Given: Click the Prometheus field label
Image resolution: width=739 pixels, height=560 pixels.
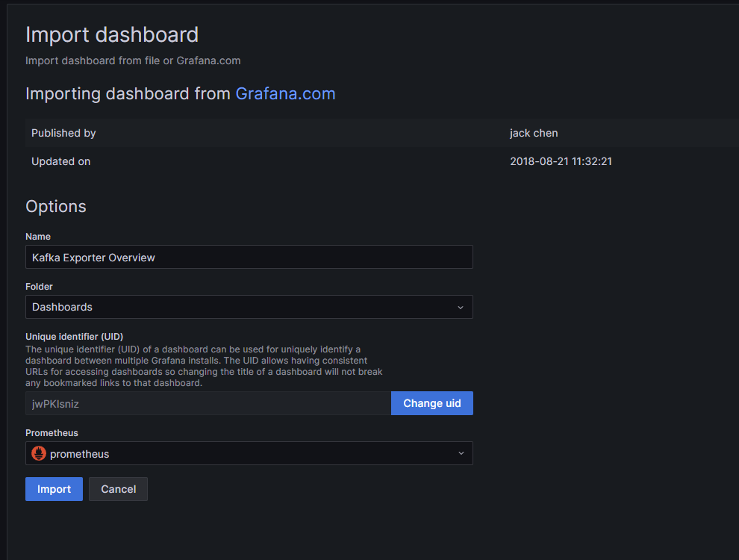Looking at the screenshot, I should pos(52,433).
